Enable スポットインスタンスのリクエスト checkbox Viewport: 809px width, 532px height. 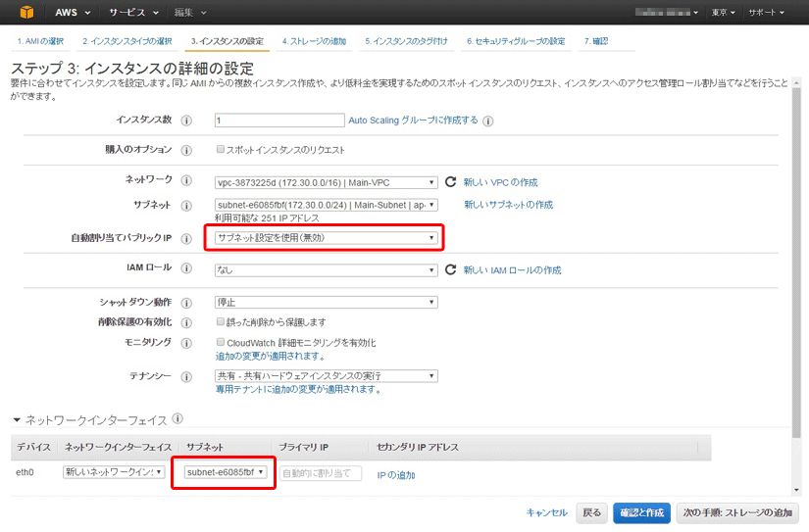point(221,150)
